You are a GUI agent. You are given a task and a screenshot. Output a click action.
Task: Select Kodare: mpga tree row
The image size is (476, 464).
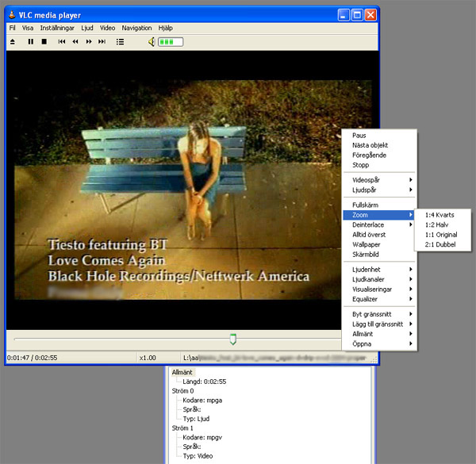coord(202,401)
